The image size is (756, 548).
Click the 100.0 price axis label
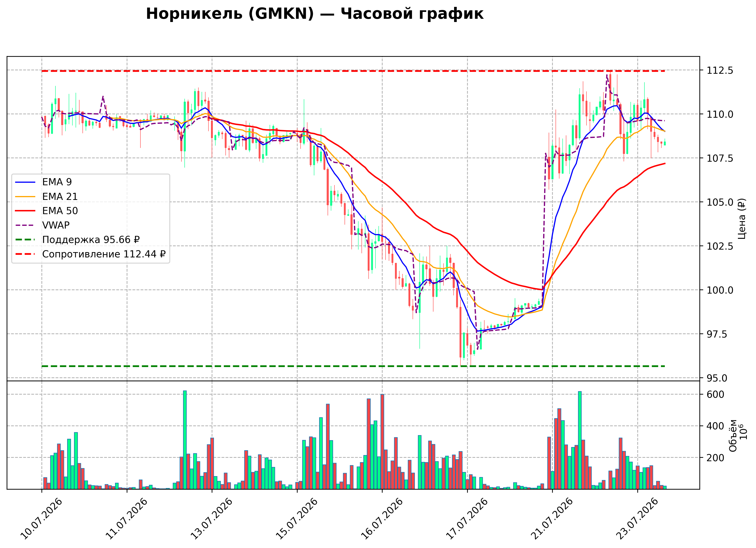(x=720, y=290)
